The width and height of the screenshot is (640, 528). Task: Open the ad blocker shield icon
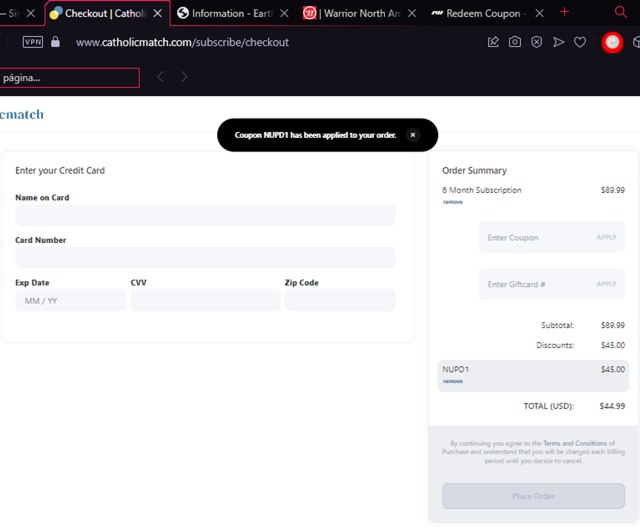[536, 42]
